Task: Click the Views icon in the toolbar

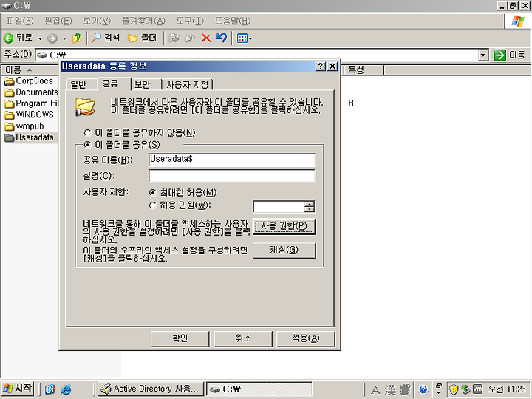Action: (x=242, y=38)
